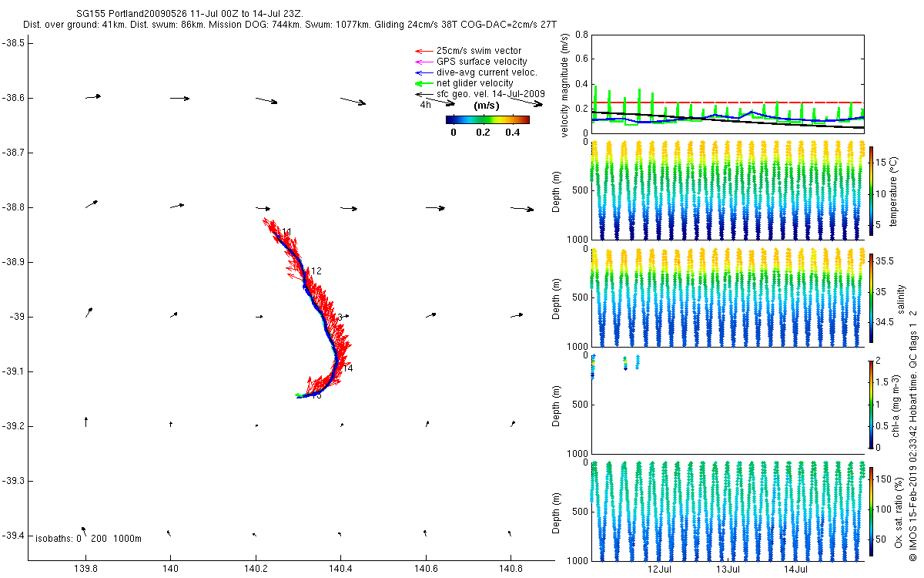Click the 140.6 longitude tick label
Viewport: 924px width, 578px height.
coord(426,569)
